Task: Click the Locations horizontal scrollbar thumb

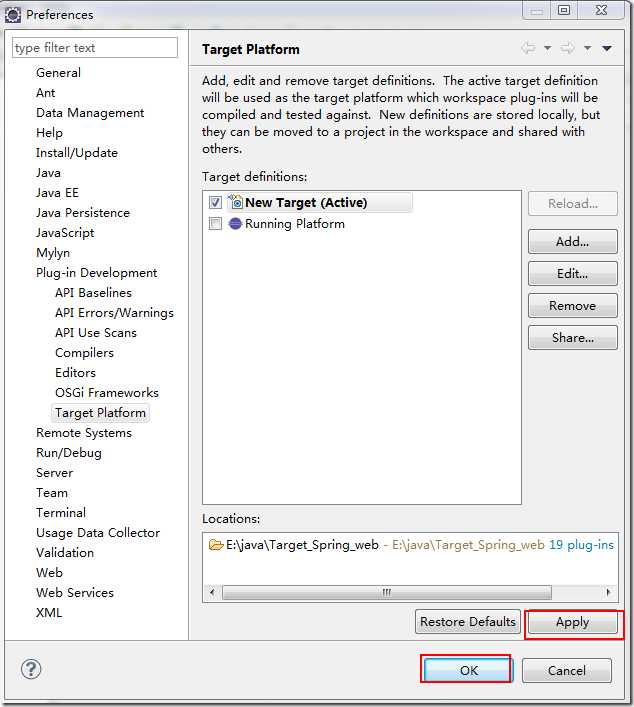Action: click(x=387, y=592)
